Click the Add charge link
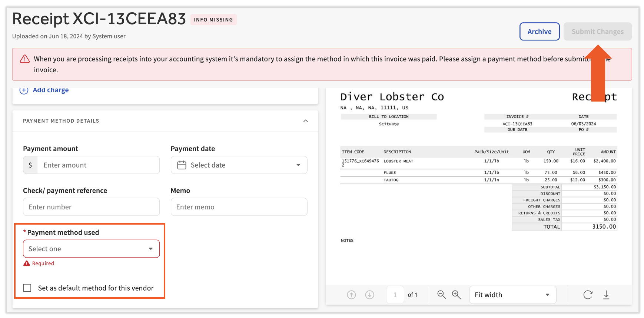The height and width of the screenshot is (318, 644). tap(51, 90)
